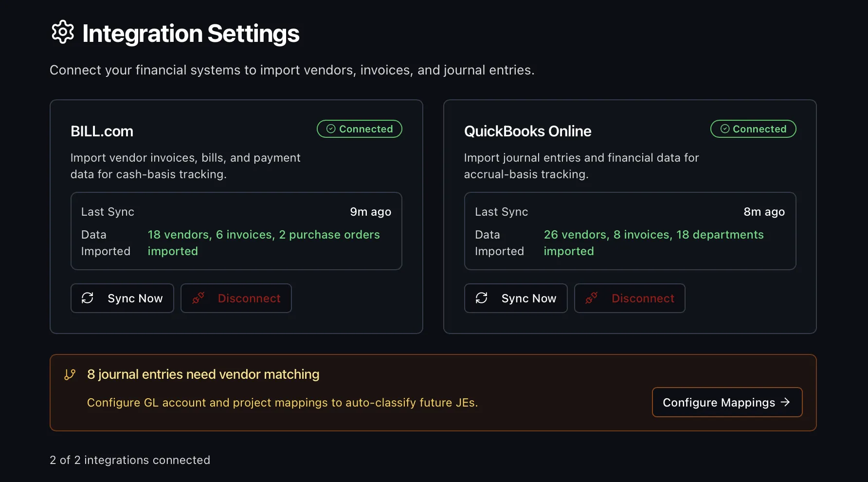Click the broken-link icon on BILL.com Disconnect button

coord(198,298)
